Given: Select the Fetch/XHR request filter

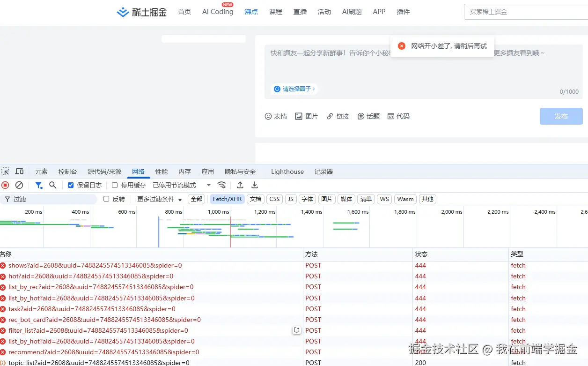Looking at the screenshot, I should [x=227, y=199].
